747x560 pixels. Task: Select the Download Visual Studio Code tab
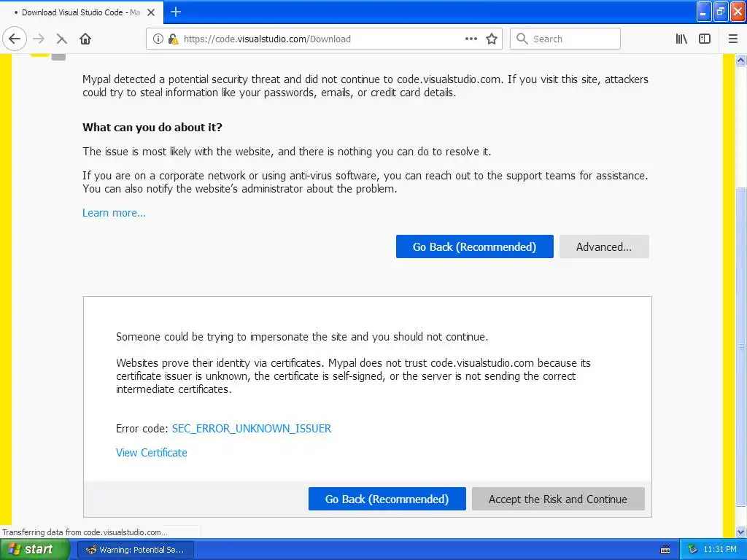82,12
